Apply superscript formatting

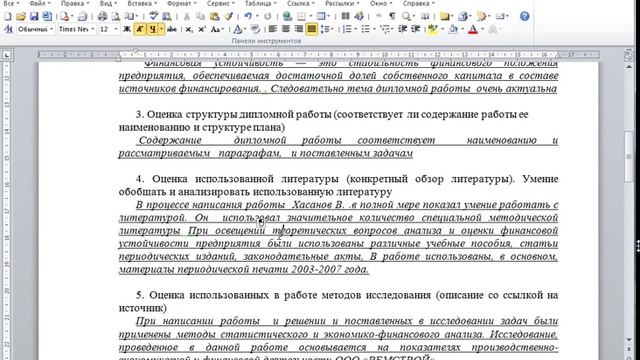tap(202, 29)
